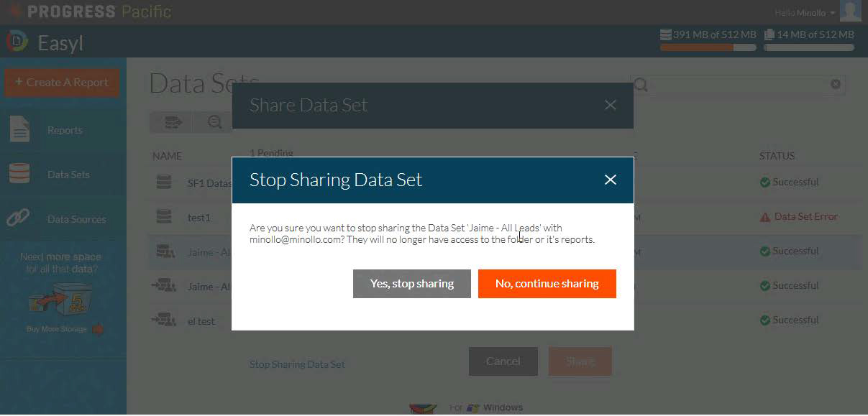This screenshot has height=416, width=868.
Task: Click the 391 MB of 512 MB storage bar
Action: click(x=708, y=47)
